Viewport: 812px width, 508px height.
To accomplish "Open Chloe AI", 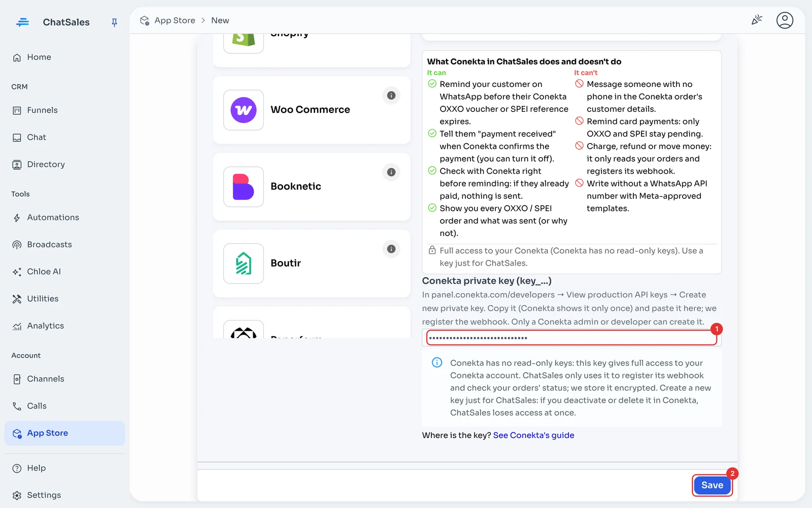I will pos(64,272).
